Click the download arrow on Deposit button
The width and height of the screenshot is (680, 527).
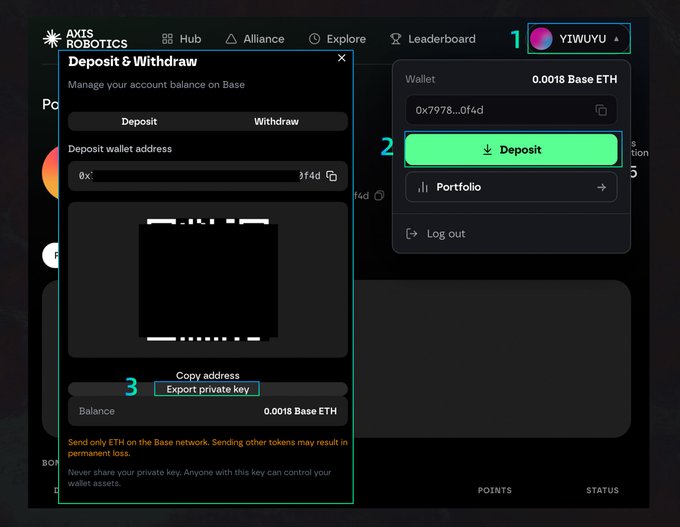coord(487,150)
